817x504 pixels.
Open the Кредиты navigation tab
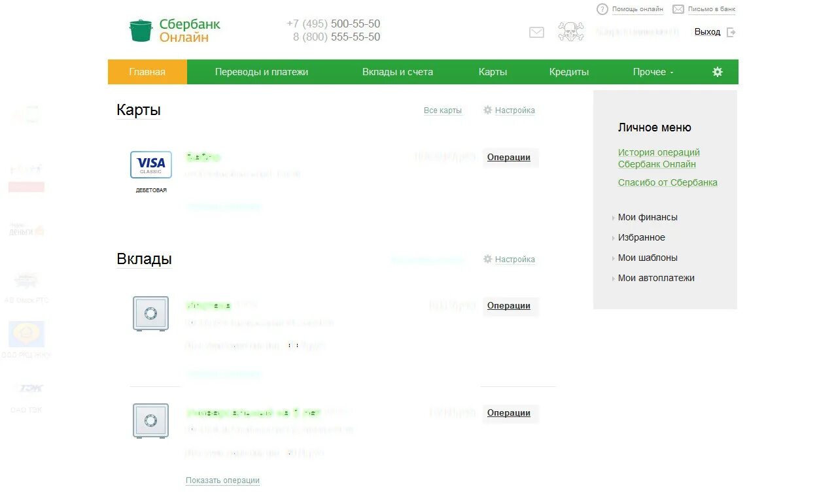coord(569,72)
